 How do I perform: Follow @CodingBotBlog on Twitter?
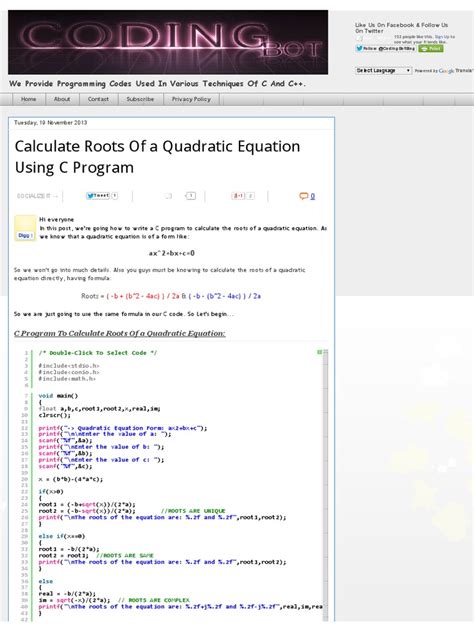pos(385,48)
